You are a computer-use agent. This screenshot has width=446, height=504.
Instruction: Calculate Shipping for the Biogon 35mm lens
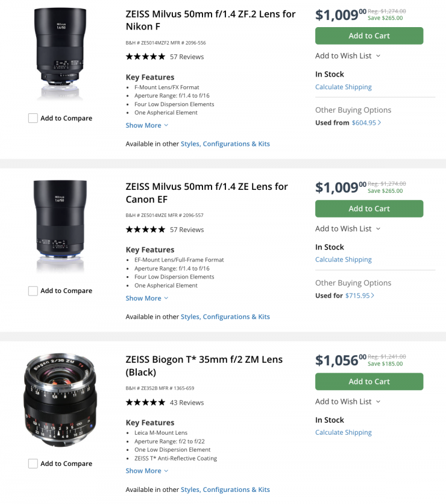pos(343,433)
